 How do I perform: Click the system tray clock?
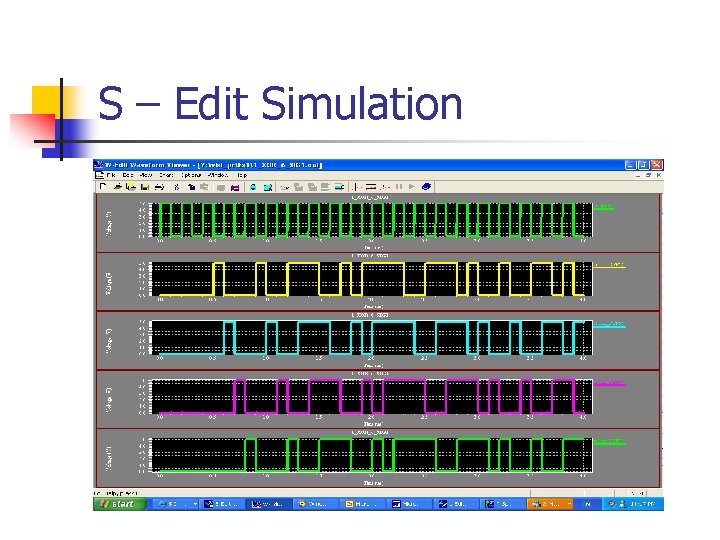pyautogui.click(x=641, y=504)
